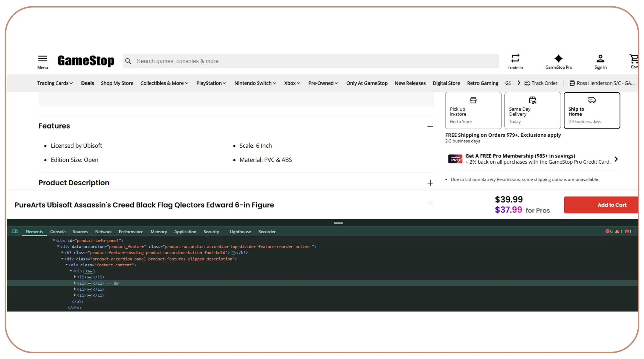Grab the DevTools panel resize handle

click(x=338, y=223)
